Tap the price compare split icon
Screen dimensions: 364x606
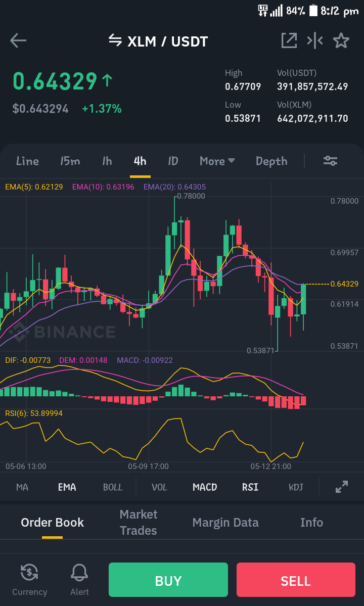[315, 40]
